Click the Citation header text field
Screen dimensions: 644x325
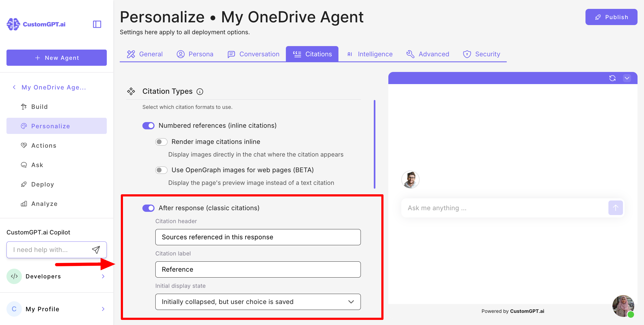[x=258, y=237]
